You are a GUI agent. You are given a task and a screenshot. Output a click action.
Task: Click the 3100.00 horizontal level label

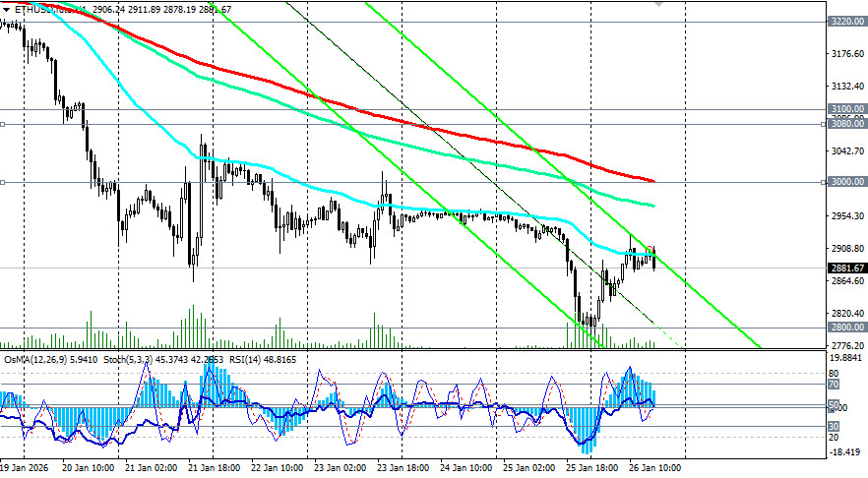click(846, 109)
